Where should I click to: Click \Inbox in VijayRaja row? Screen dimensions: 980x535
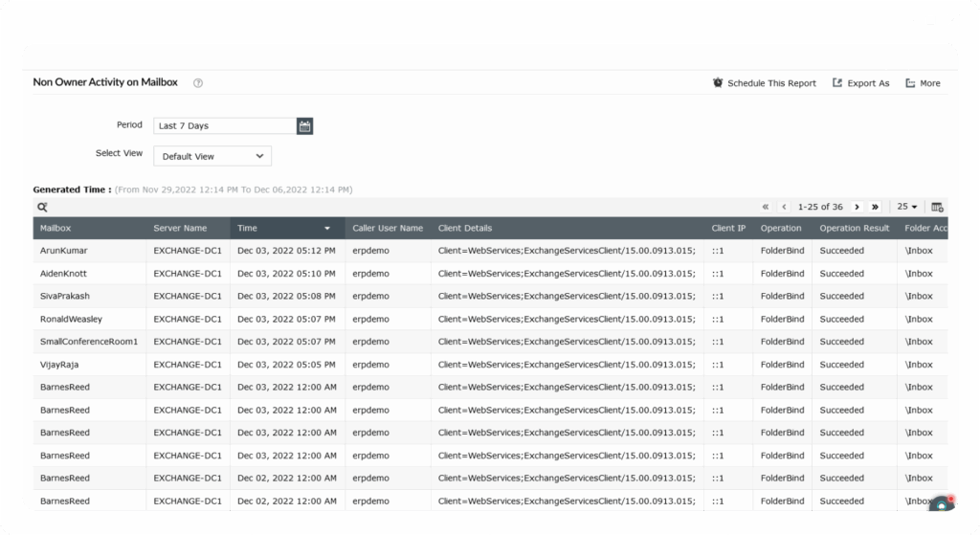(x=919, y=365)
